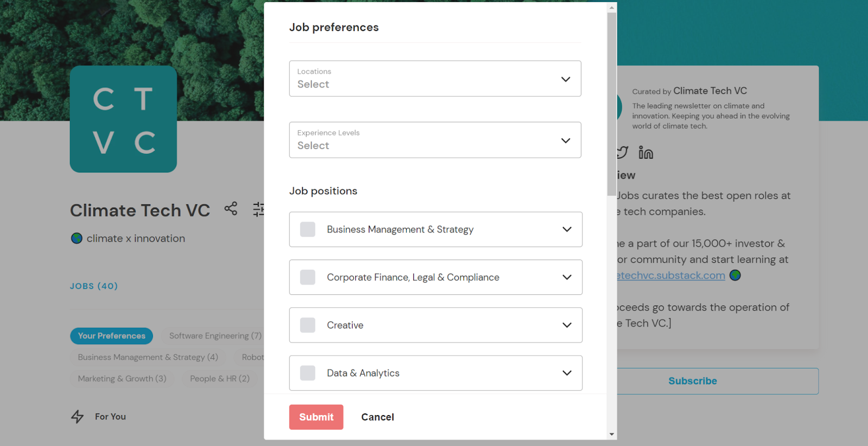Expand Data & Analytics chevron arrow
This screenshot has height=446, width=868.
click(x=567, y=373)
